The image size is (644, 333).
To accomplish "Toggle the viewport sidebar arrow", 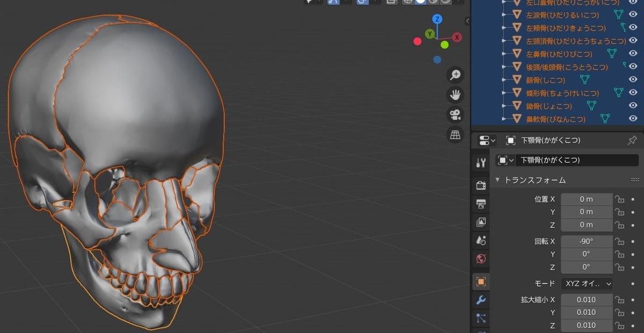I will (467, 21).
